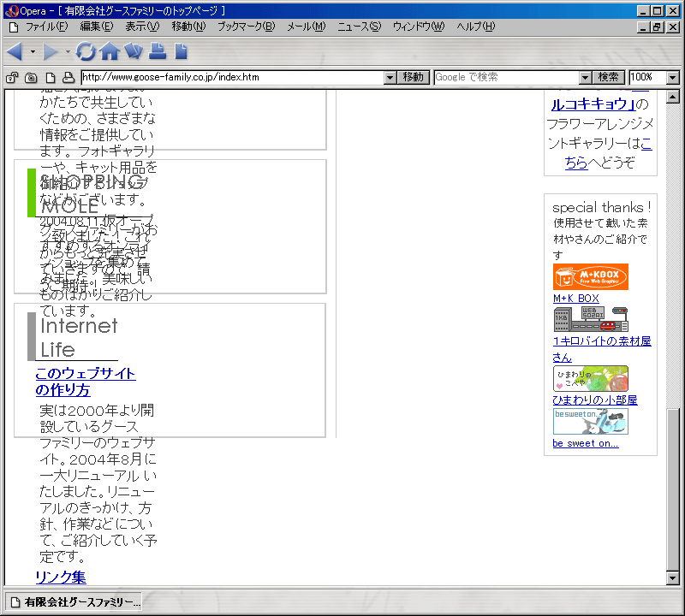Click the vertical scrollbar thumb

point(673,489)
